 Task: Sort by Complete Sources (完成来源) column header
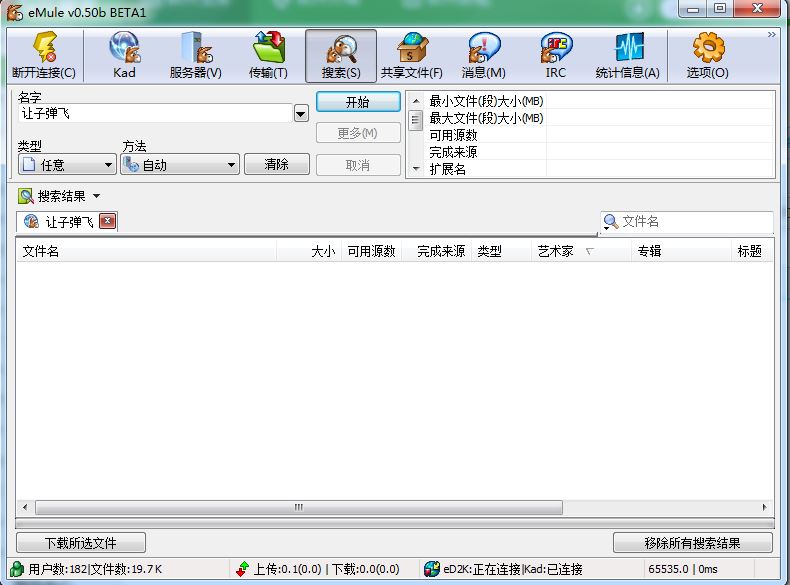pyautogui.click(x=436, y=251)
